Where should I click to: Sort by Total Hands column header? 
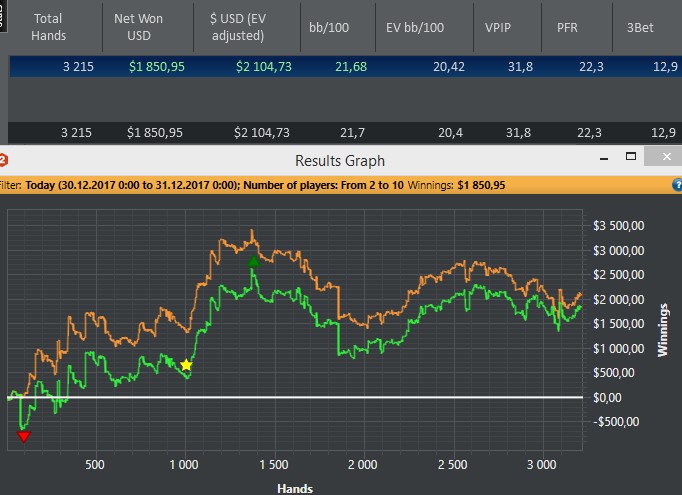tap(48, 27)
